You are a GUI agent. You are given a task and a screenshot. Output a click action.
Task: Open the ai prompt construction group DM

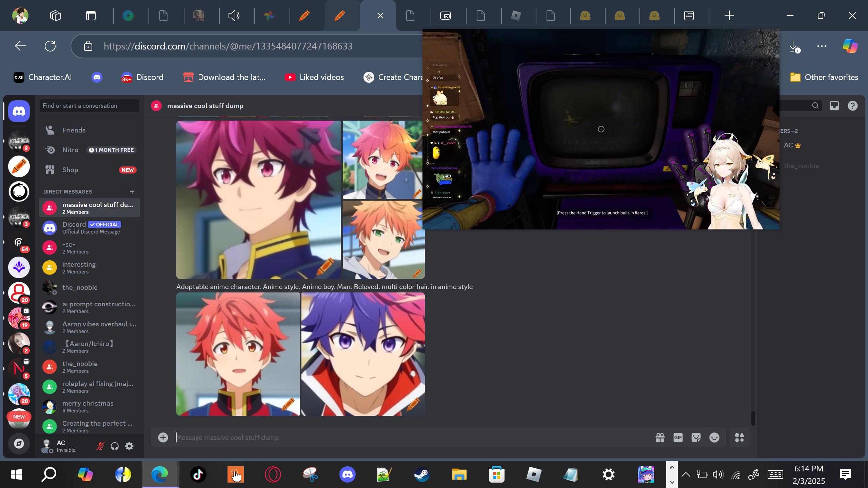point(90,307)
